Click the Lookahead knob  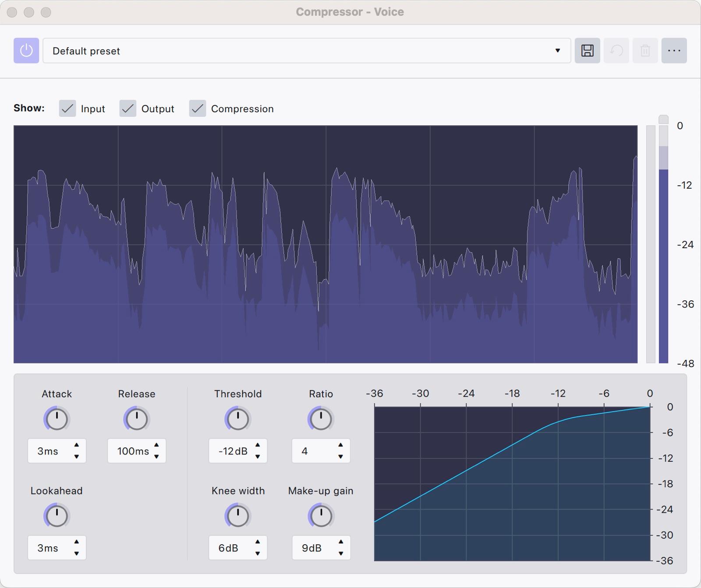(57, 516)
